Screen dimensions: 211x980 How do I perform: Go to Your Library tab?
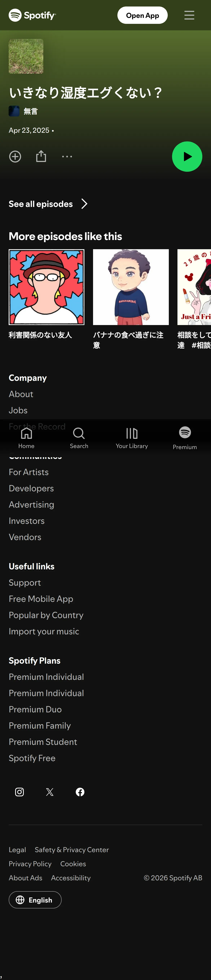pos(132,438)
